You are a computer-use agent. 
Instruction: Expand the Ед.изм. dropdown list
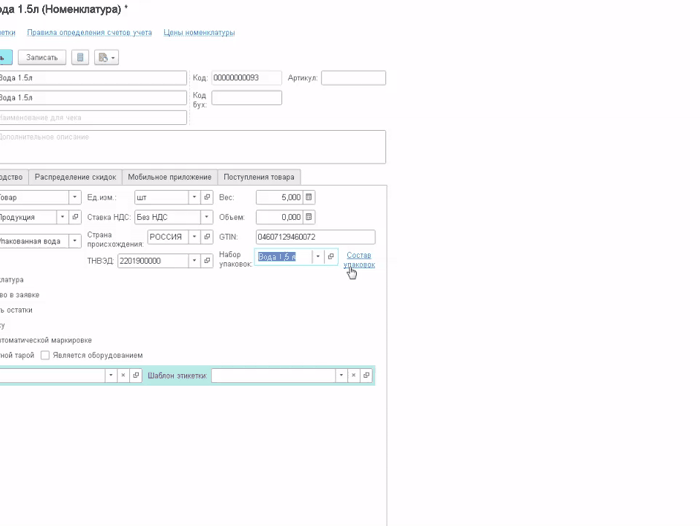pyautogui.click(x=194, y=198)
